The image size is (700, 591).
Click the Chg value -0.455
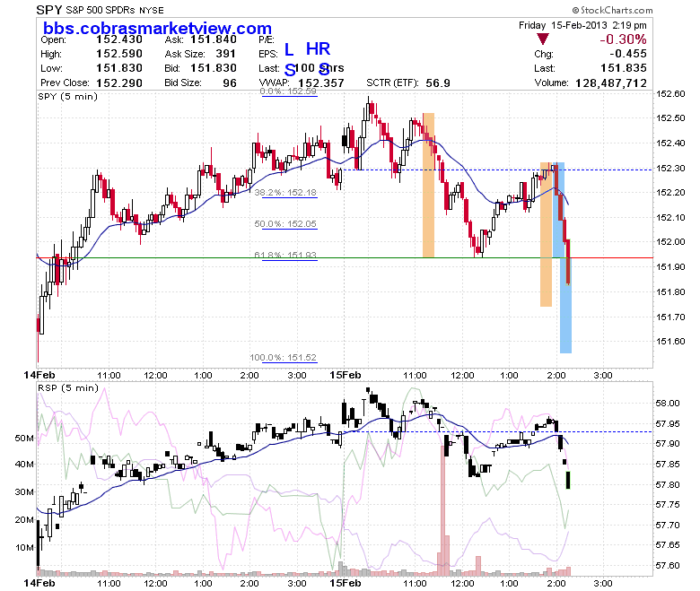[628, 54]
